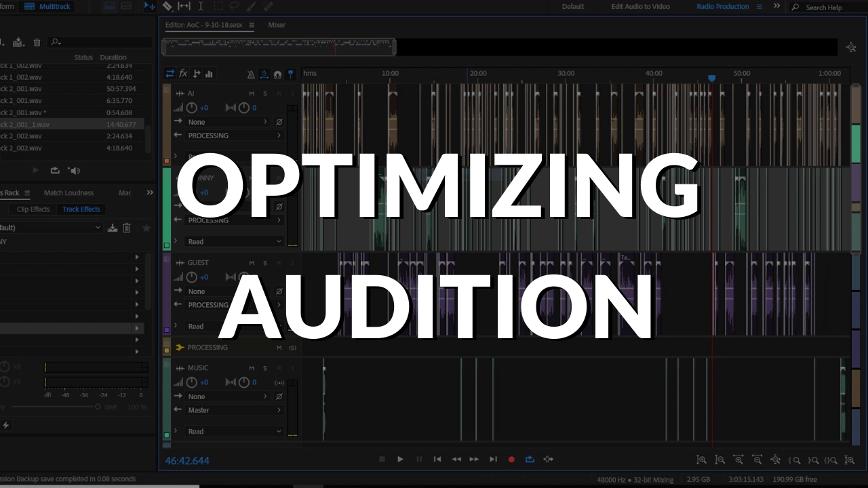Move playhead to next marker
The width and height of the screenshot is (868, 488).
pos(494,460)
